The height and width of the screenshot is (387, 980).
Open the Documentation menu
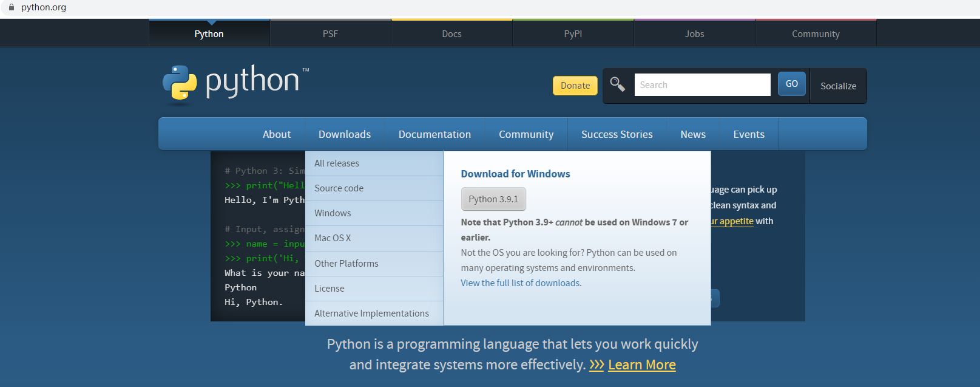click(x=434, y=134)
